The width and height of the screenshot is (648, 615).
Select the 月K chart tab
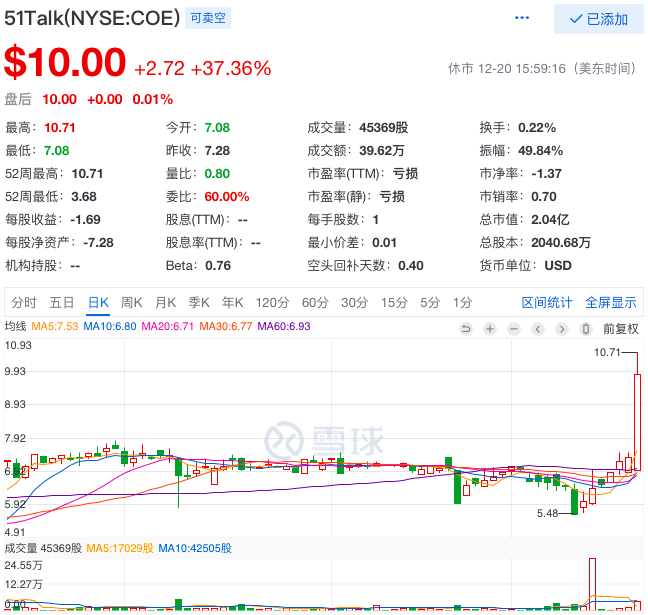[x=165, y=303]
